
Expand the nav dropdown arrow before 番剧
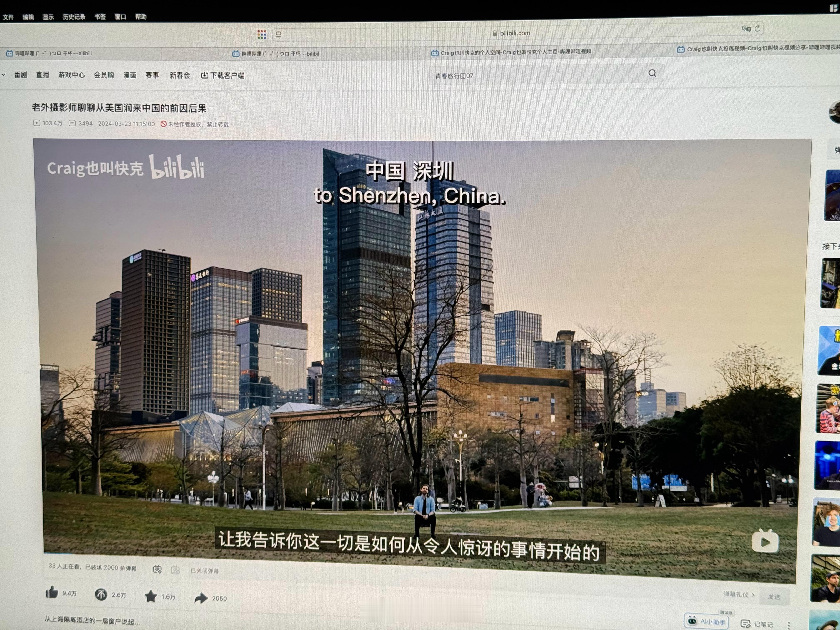coord(3,75)
